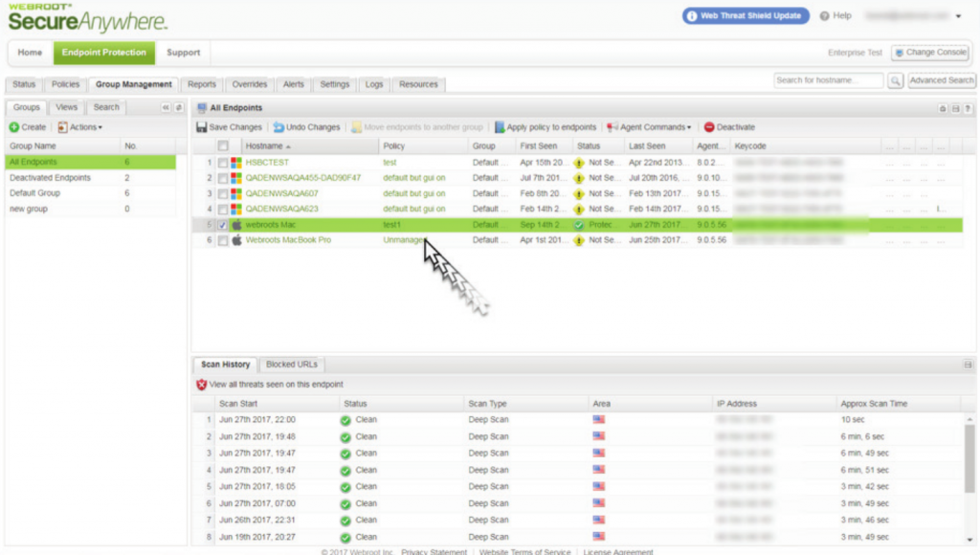Image resolution: width=980 pixels, height=555 pixels.
Task: Sort endpoints by the Hostname column
Action: pos(311,146)
